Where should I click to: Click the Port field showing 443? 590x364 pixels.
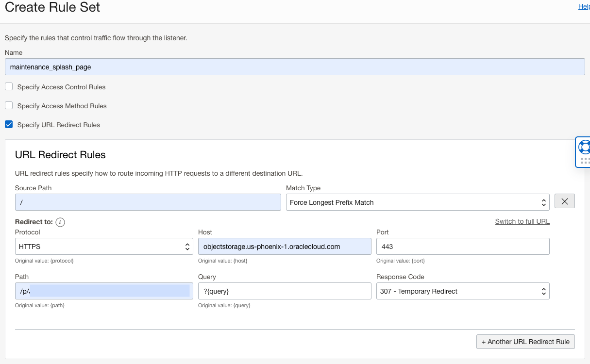click(462, 247)
